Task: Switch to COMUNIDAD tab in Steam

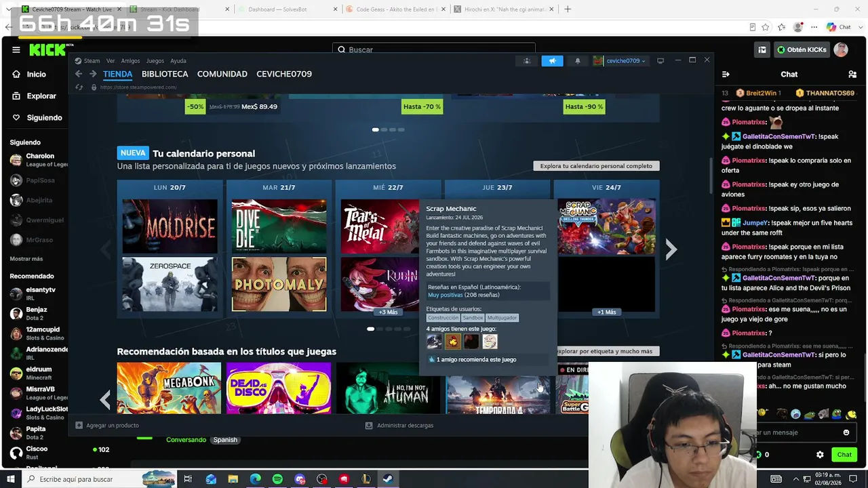Action: pos(222,74)
